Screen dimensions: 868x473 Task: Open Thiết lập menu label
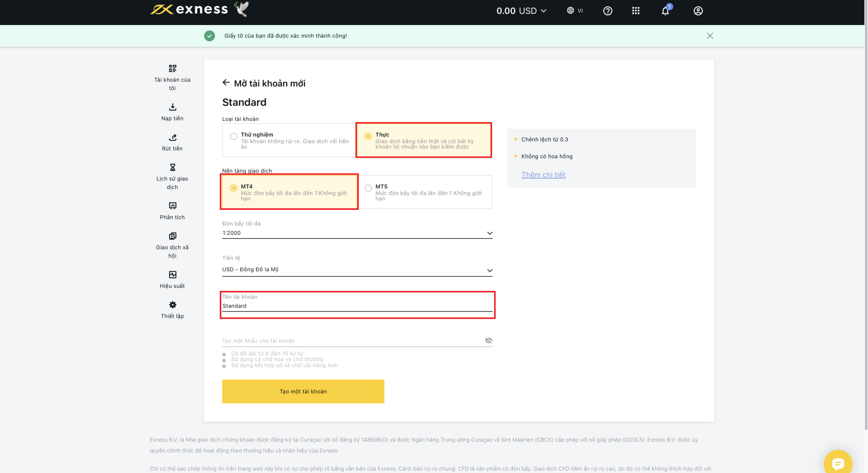tap(172, 316)
